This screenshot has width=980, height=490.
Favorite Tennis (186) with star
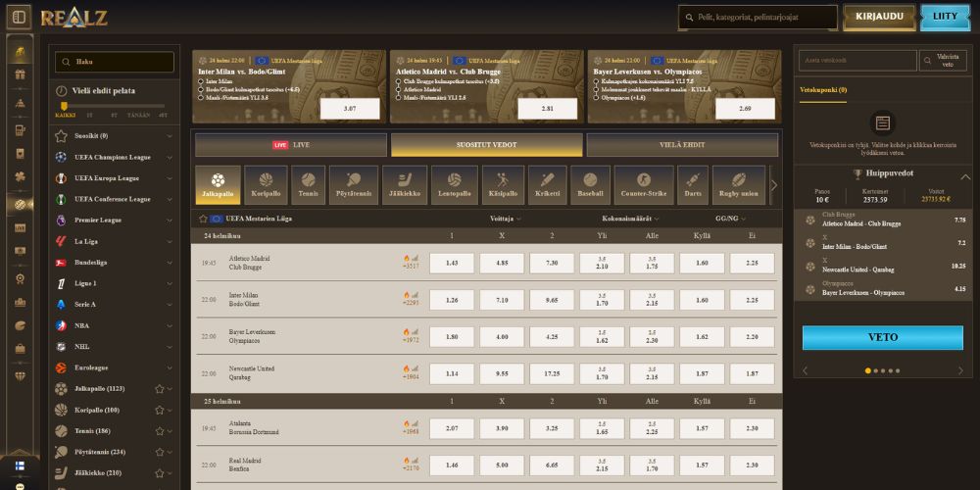(x=160, y=430)
